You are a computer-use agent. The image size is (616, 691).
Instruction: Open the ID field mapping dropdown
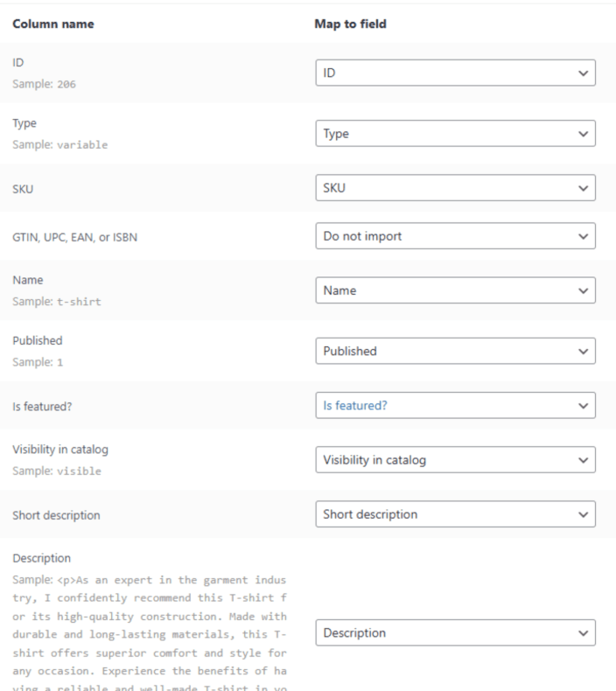pyautogui.click(x=454, y=73)
